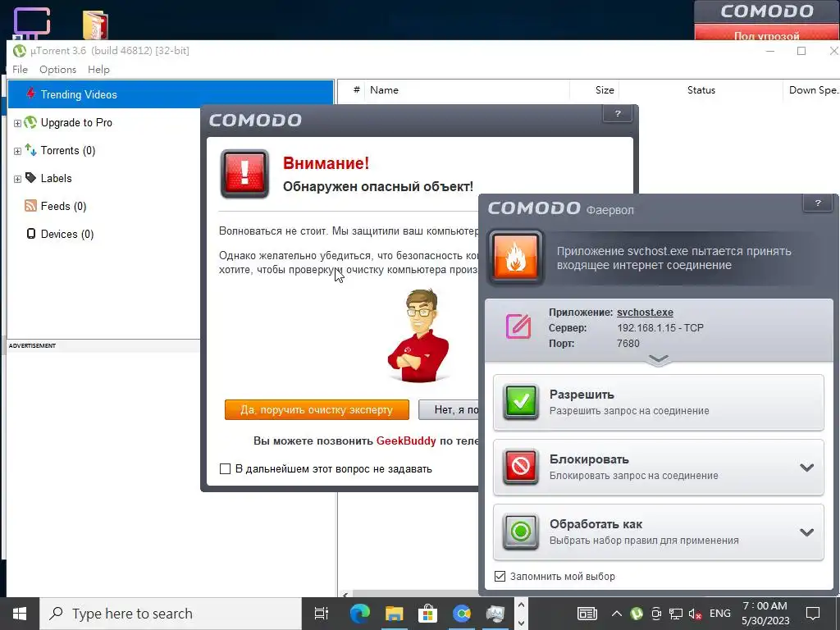Screen dimensions: 840x630
Task: Click the touch keyboard tray icon
Action: (x=587, y=614)
